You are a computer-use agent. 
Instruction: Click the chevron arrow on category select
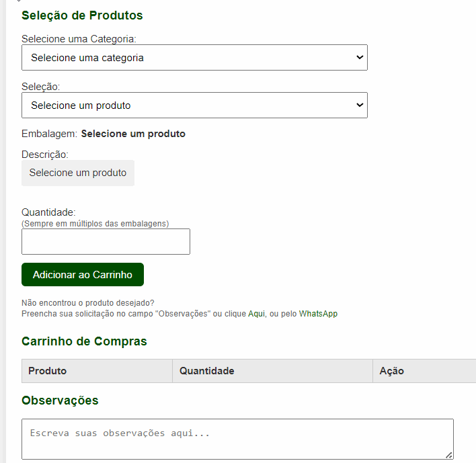click(360, 58)
